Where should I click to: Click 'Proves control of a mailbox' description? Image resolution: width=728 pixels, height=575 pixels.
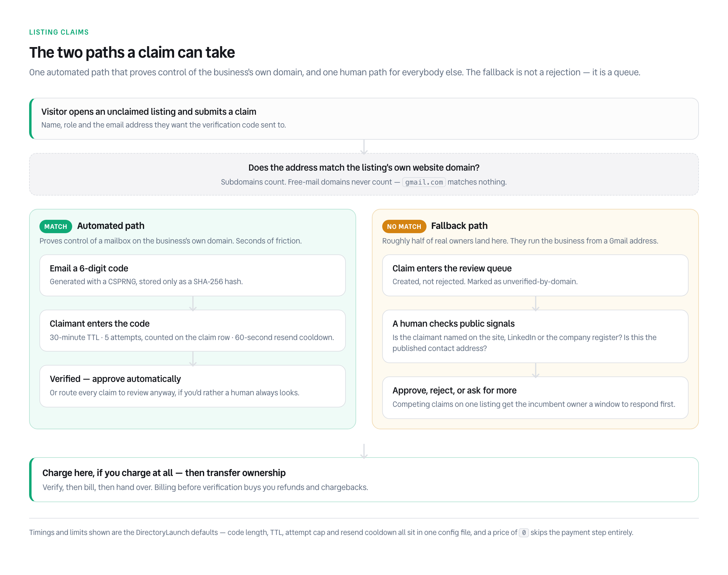point(170,241)
